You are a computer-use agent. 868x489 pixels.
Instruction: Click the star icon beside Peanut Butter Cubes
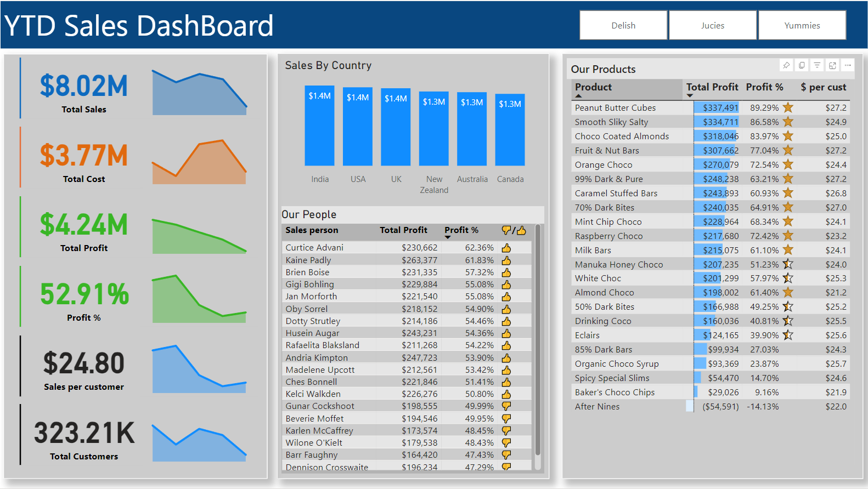pyautogui.click(x=788, y=107)
